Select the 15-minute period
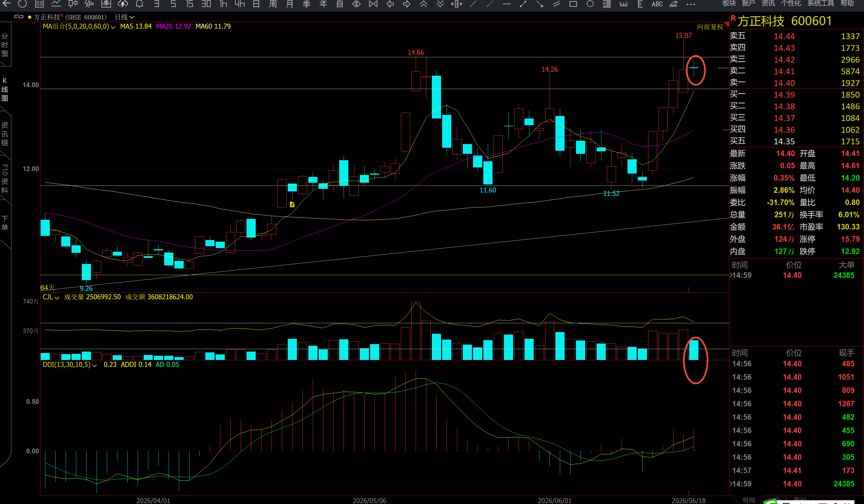The image size is (864, 504). (189, 4)
